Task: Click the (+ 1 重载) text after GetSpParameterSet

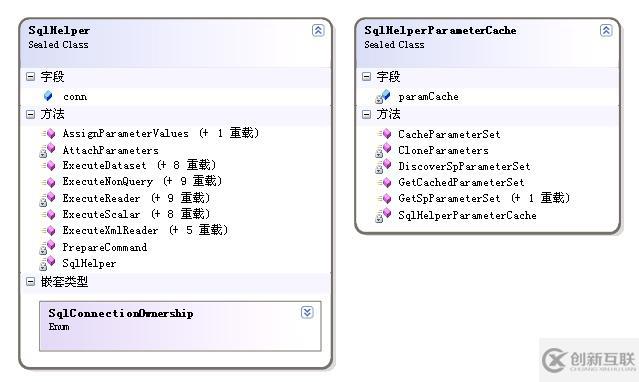Action: click(x=540, y=198)
